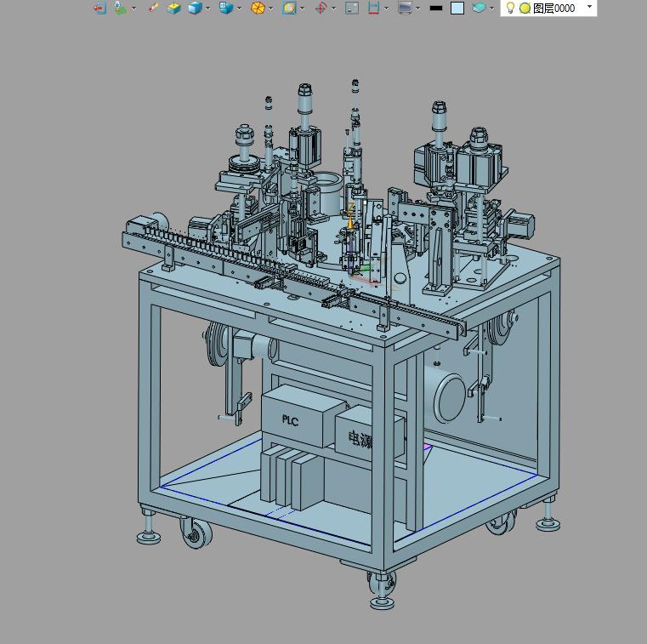Click the red coordinate-frame target icon

click(x=321, y=8)
